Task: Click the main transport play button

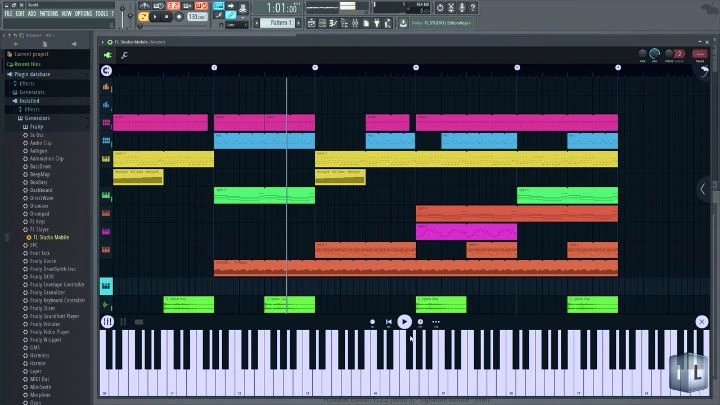Action: (x=155, y=17)
